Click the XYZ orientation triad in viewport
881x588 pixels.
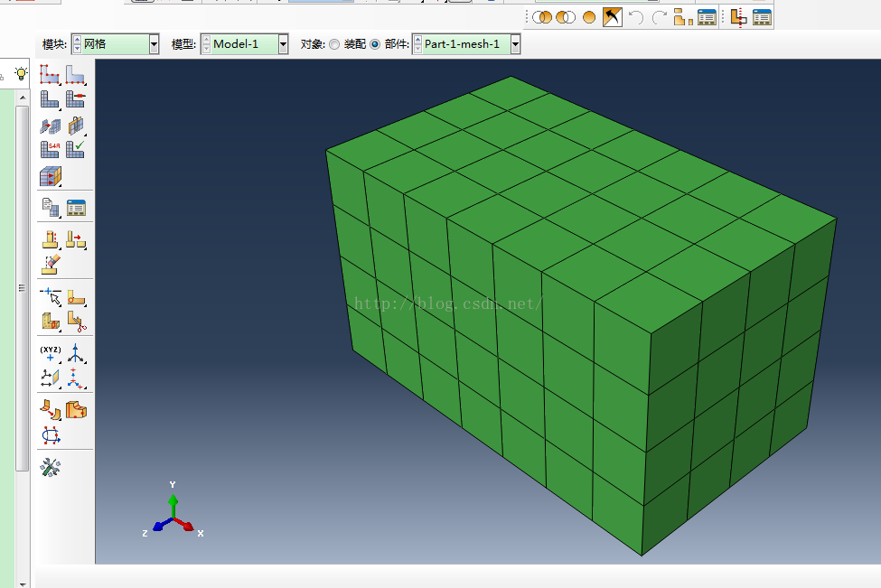pyautogui.click(x=173, y=517)
